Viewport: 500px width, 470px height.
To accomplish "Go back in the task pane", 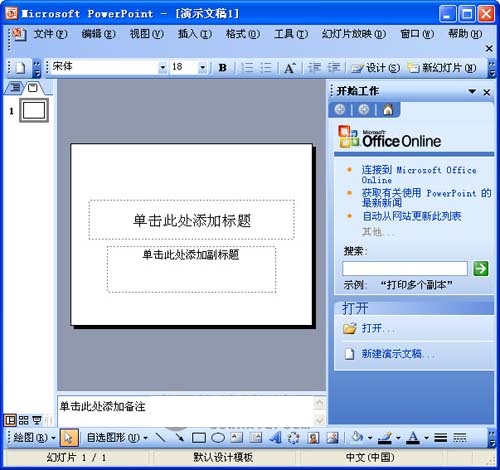I will click(x=340, y=109).
